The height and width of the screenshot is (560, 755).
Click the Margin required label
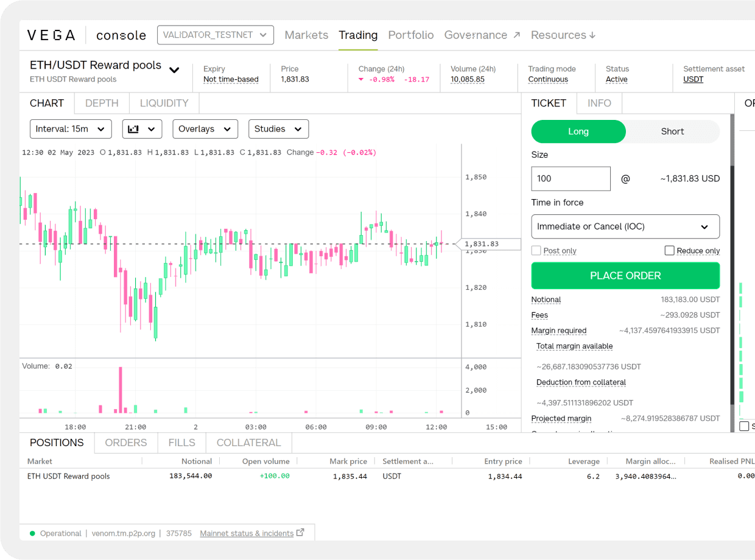pyautogui.click(x=559, y=331)
